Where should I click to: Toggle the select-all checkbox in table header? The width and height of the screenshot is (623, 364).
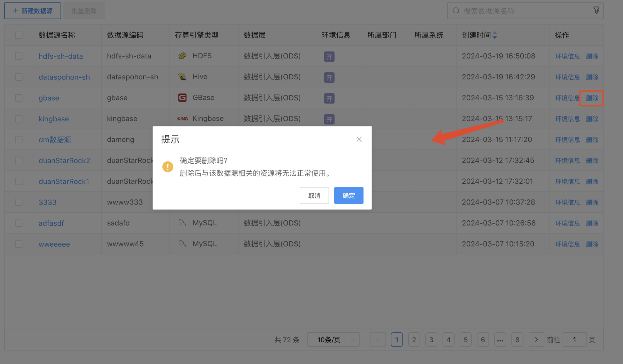[19, 35]
